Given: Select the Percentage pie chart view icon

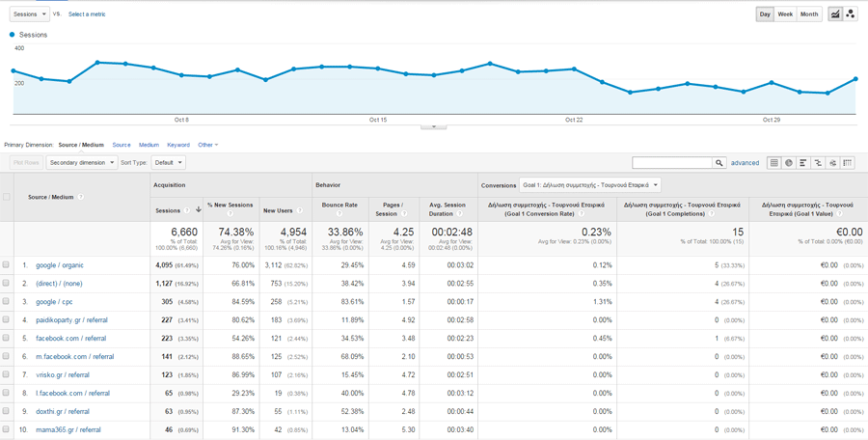Looking at the screenshot, I should click(788, 163).
